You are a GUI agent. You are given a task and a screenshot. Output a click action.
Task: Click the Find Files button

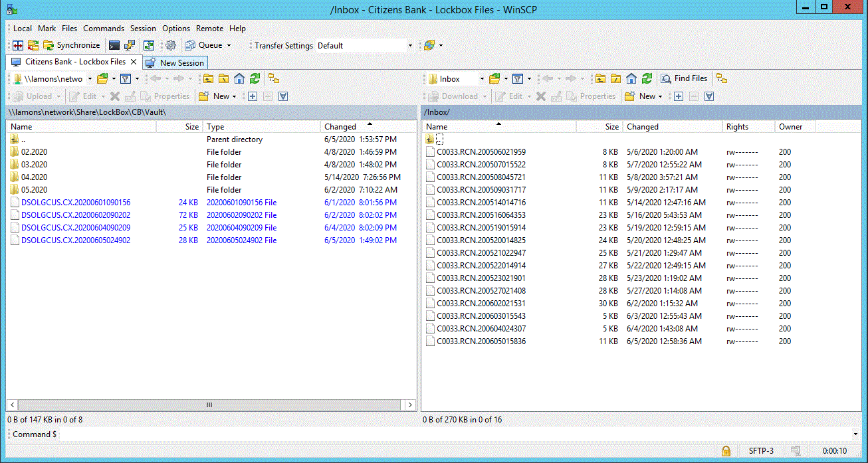tap(685, 78)
